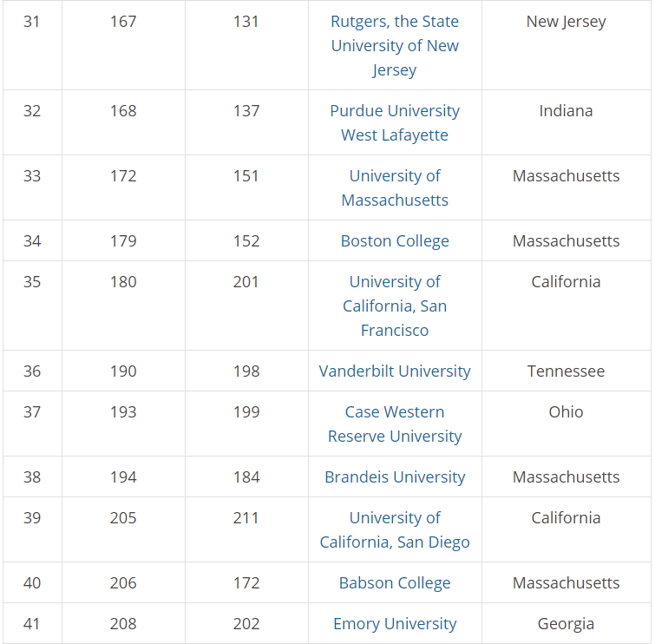
Task: Open the University of Massachusetts link
Action: (395, 188)
